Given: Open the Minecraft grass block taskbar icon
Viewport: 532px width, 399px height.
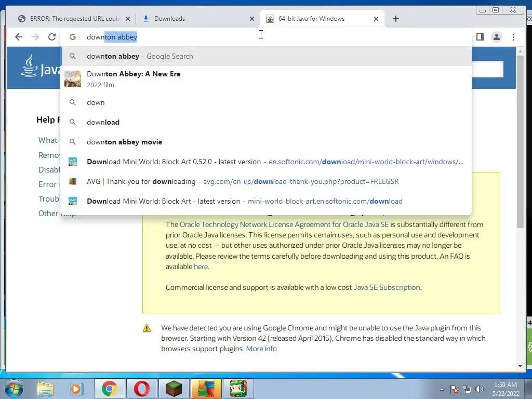Looking at the screenshot, I should point(174,389).
